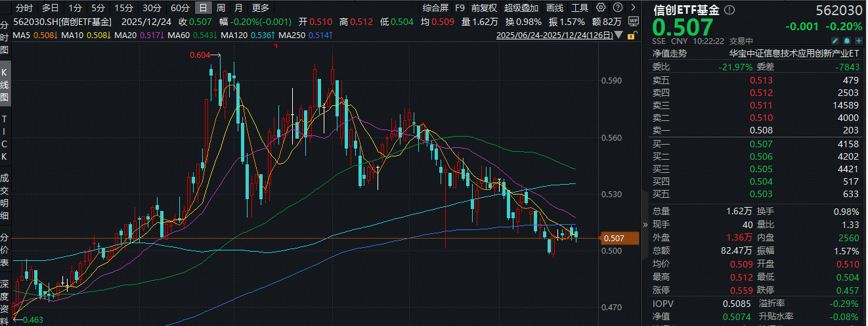868x326 pixels.
Task: Switch to the 周 weekly period tab
Action: [x=221, y=8]
